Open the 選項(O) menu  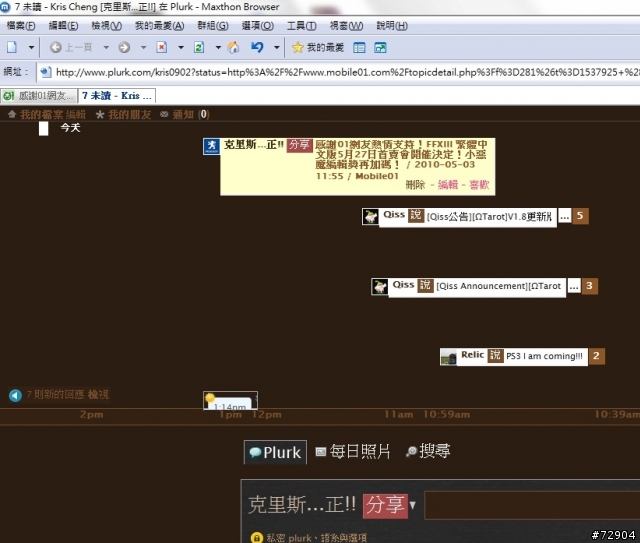[x=258, y=26]
